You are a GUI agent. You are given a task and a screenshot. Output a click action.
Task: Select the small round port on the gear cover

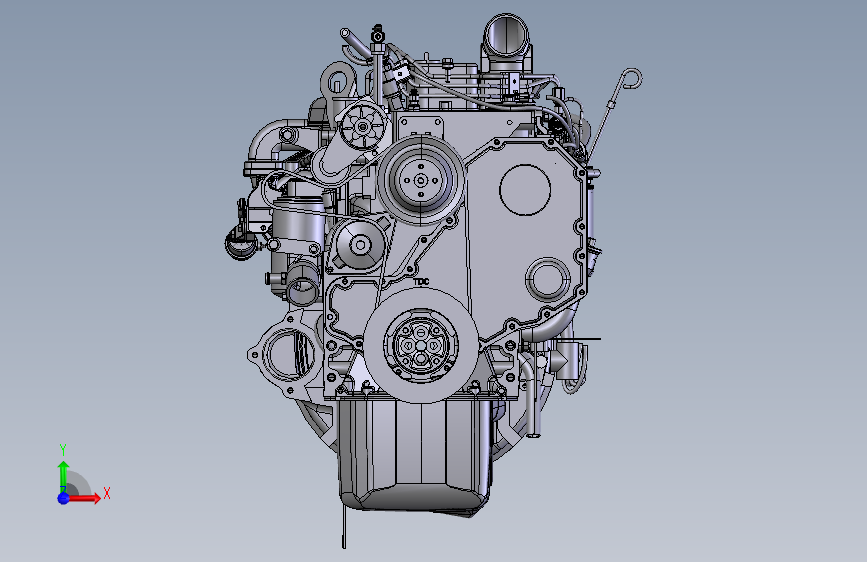click(547, 280)
